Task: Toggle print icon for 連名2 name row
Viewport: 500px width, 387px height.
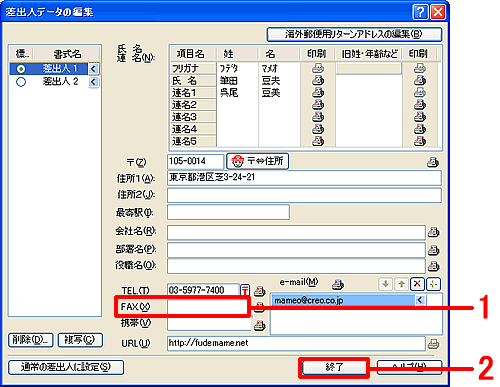Action: (x=318, y=105)
